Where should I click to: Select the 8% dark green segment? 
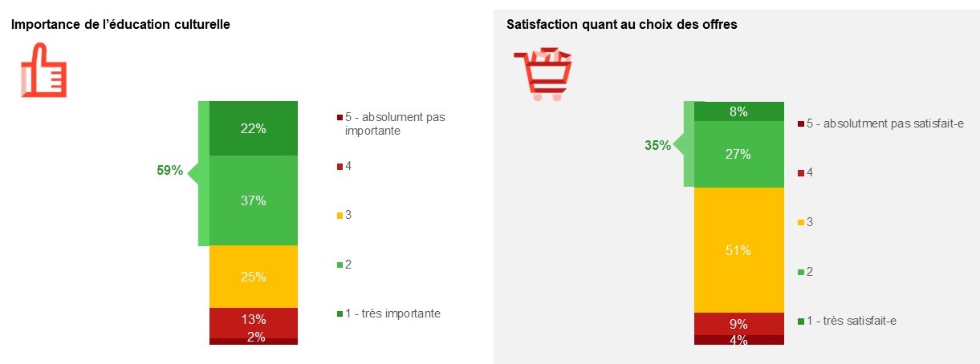[x=738, y=111]
